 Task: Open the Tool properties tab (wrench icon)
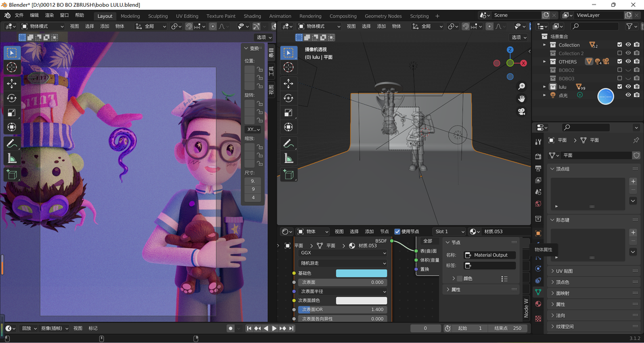pyautogui.click(x=538, y=142)
